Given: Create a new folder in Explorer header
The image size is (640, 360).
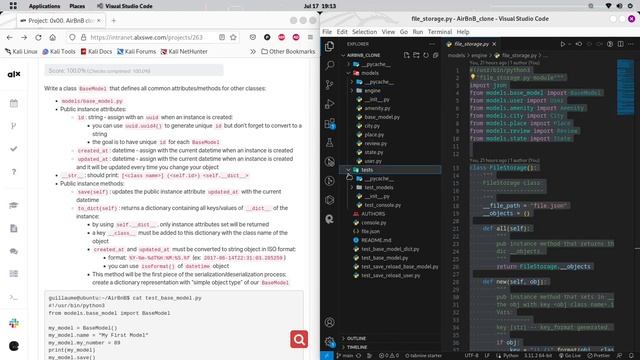Looking at the screenshot, I should 416,55.
